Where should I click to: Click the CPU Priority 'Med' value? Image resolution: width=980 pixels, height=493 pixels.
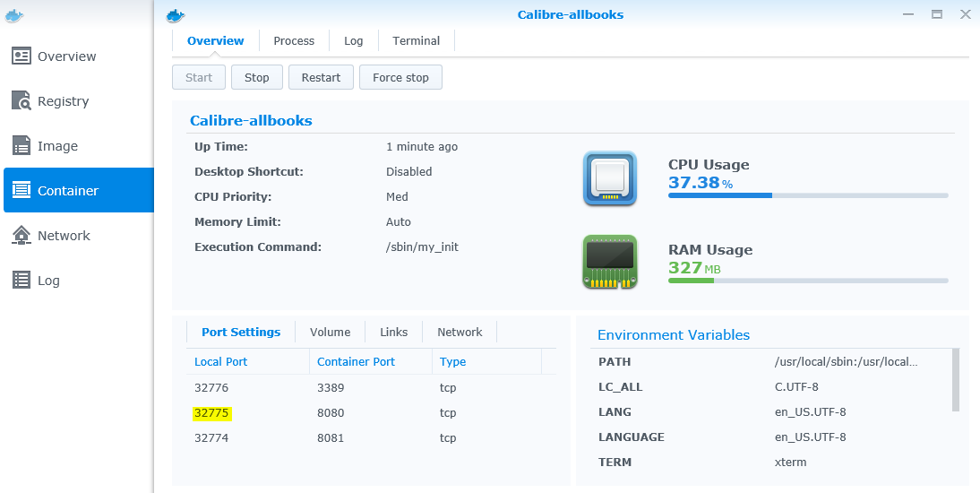pyautogui.click(x=397, y=196)
